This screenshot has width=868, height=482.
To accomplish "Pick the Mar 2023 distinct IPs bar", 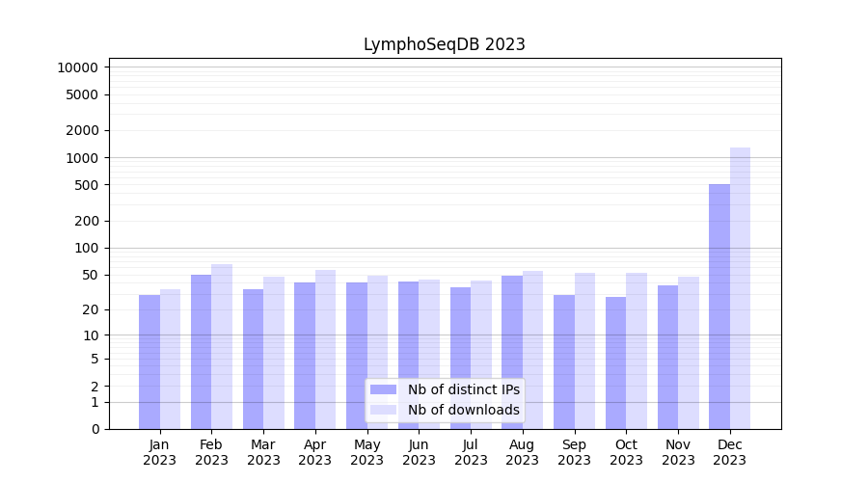I will (253, 359).
